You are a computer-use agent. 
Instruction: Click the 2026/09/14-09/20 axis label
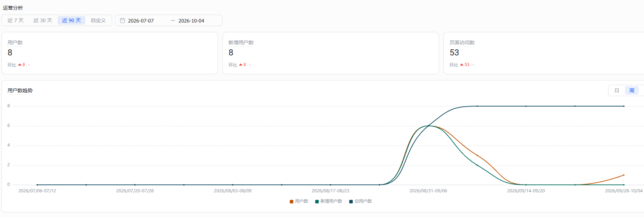[526, 191]
